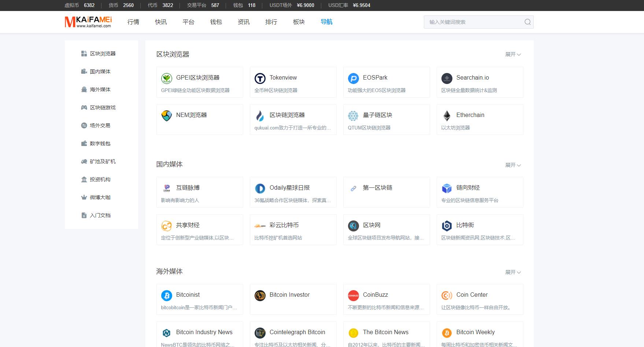The height and width of the screenshot is (347, 644).
Task: Click the NEM浏览器 logo icon
Action: pos(166,116)
